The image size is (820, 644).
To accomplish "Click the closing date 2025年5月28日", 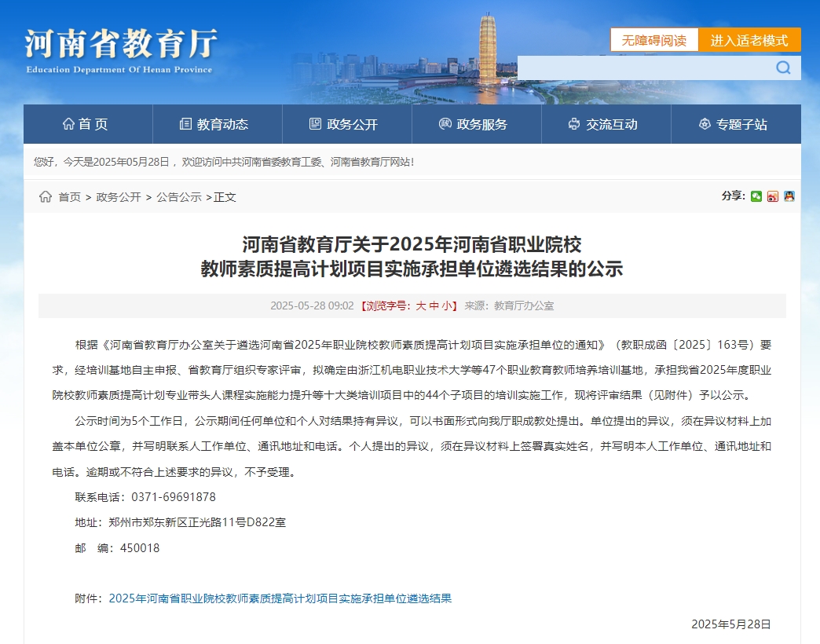I will coord(731,624).
